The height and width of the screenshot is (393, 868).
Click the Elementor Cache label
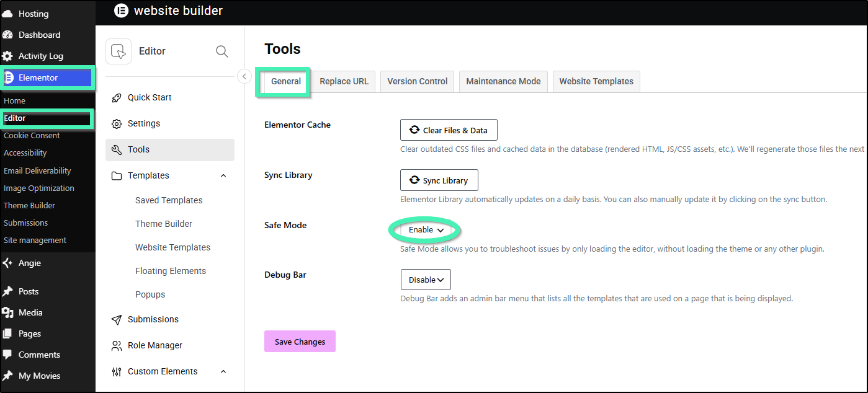pyautogui.click(x=297, y=125)
